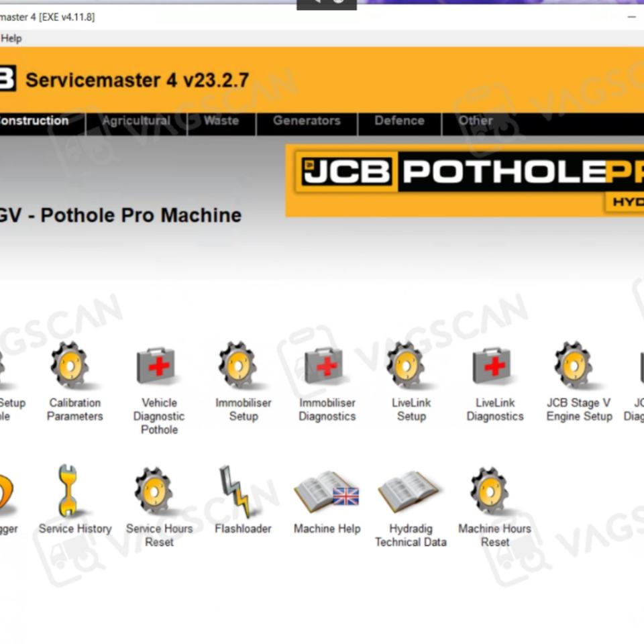Open Machine Help book icon

click(327, 491)
